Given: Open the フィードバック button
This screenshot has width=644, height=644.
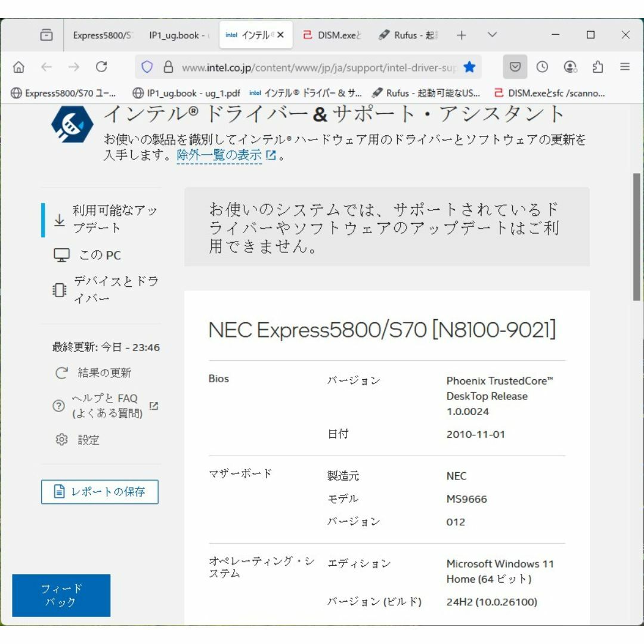Looking at the screenshot, I should click(x=61, y=595).
